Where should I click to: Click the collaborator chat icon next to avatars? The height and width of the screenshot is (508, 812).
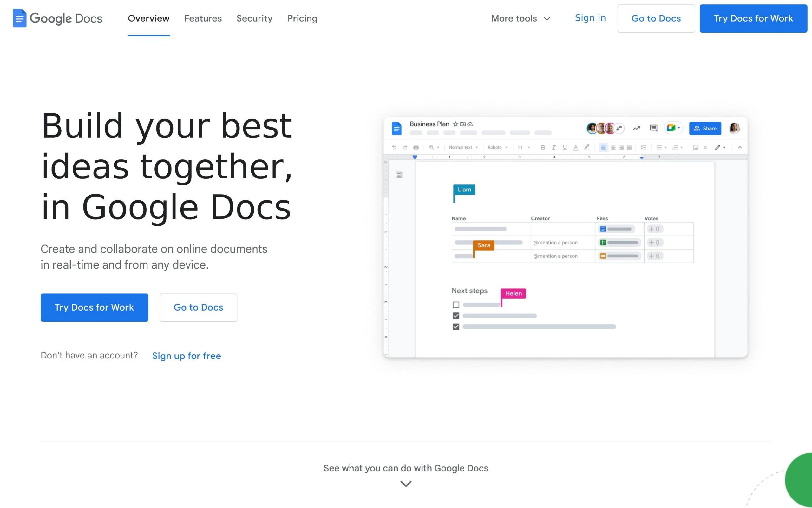click(619, 128)
